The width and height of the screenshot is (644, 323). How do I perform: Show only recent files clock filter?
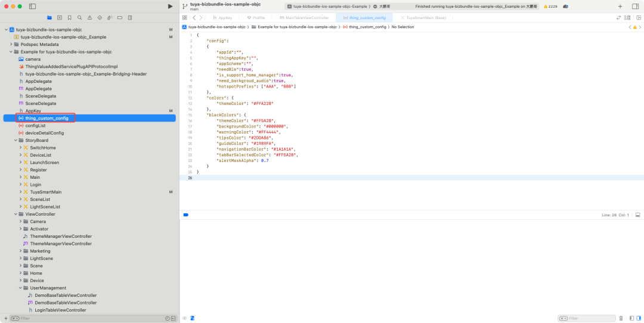click(168, 318)
